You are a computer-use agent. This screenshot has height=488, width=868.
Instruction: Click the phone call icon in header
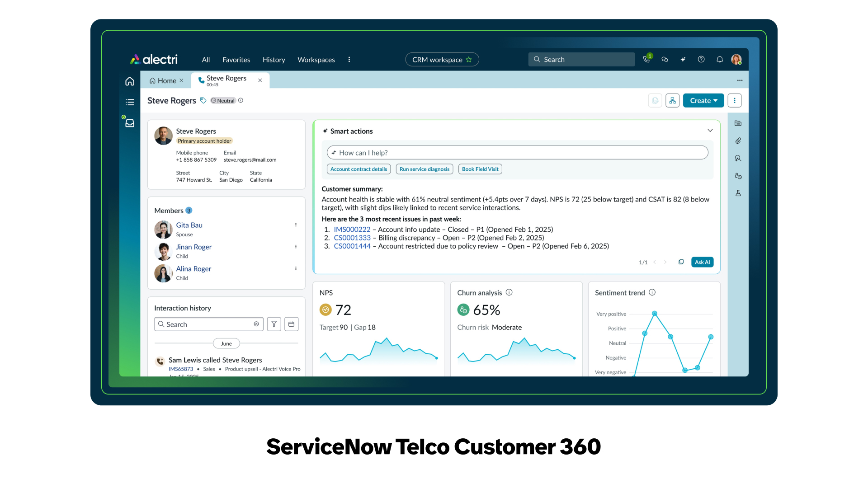point(646,60)
